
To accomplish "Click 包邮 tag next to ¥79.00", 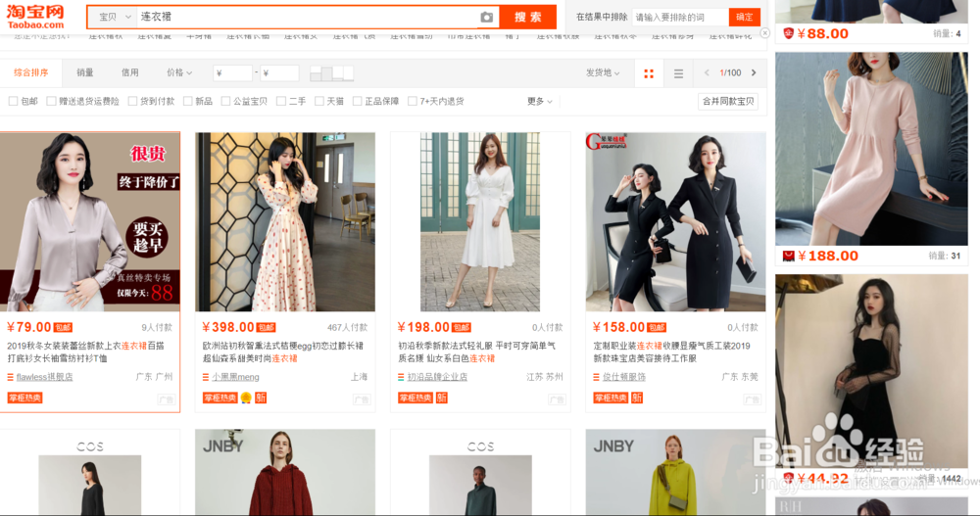I will coord(63,327).
